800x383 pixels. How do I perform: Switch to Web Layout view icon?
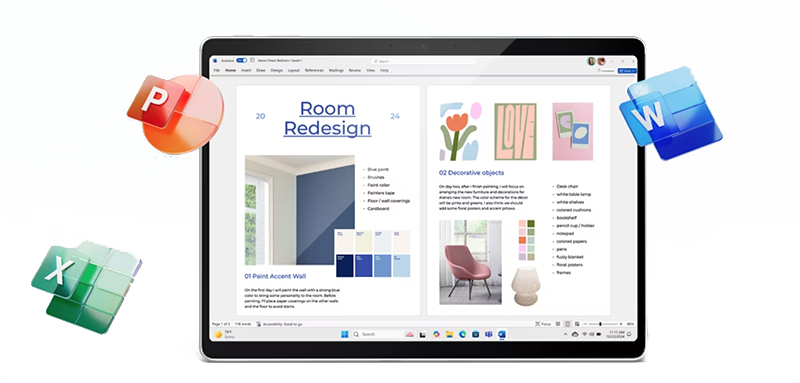(577, 324)
